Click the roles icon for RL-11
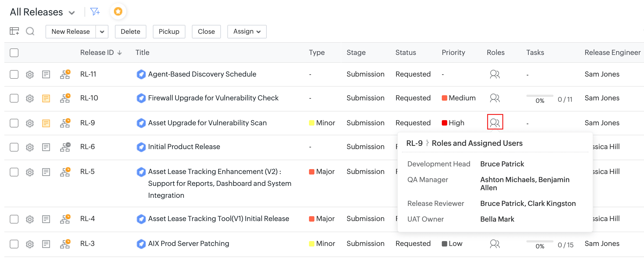The image size is (644, 263). pyautogui.click(x=495, y=74)
